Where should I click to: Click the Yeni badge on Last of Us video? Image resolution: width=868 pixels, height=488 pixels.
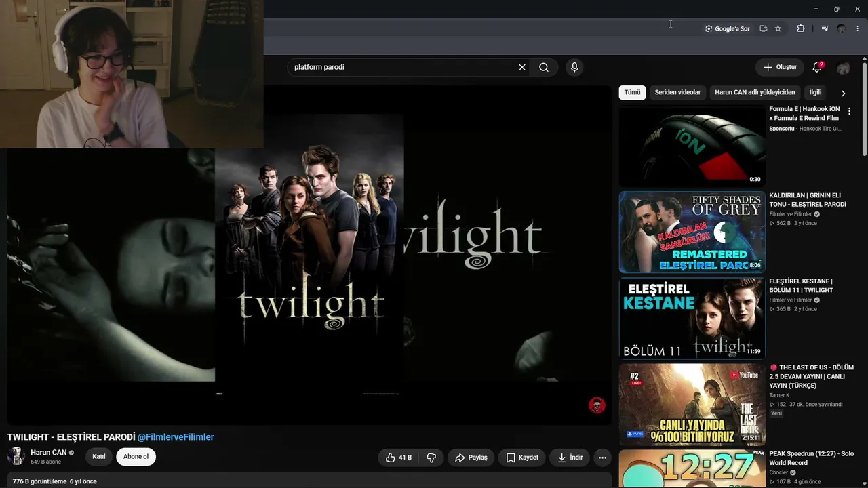click(x=776, y=413)
